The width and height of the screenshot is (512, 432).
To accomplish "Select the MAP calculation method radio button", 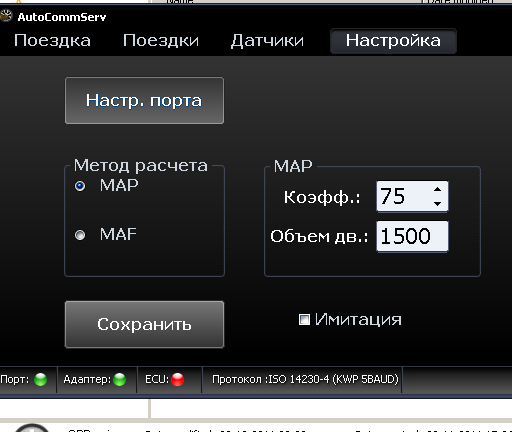I will (80, 186).
